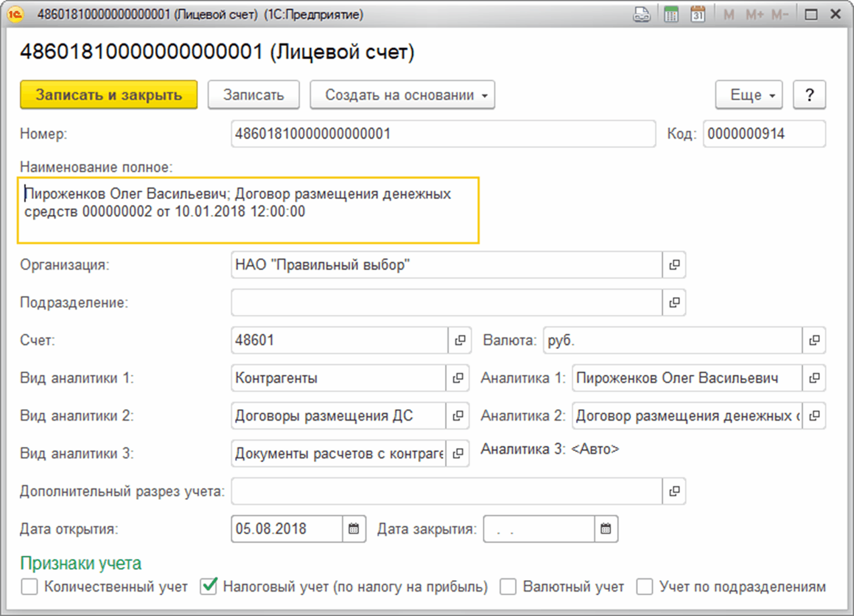The height and width of the screenshot is (616, 854).
Task: Click the Счет field 48601
Action: [340, 340]
